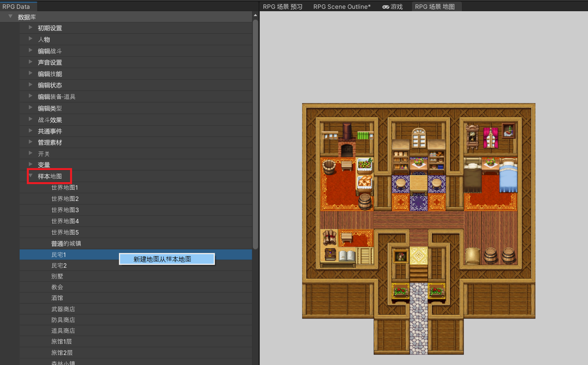The height and width of the screenshot is (365, 588).
Task: Expand the 管理素材 tree node
Action: pos(30,142)
